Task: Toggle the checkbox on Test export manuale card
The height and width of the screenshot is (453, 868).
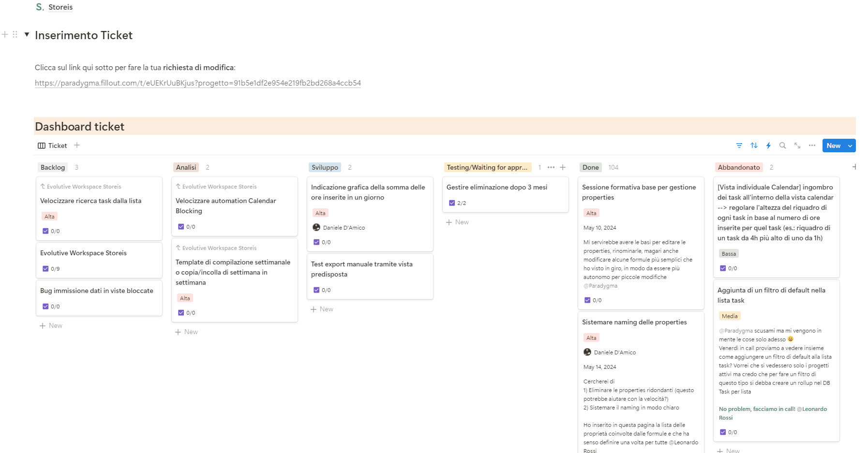Action: tap(316, 290)
